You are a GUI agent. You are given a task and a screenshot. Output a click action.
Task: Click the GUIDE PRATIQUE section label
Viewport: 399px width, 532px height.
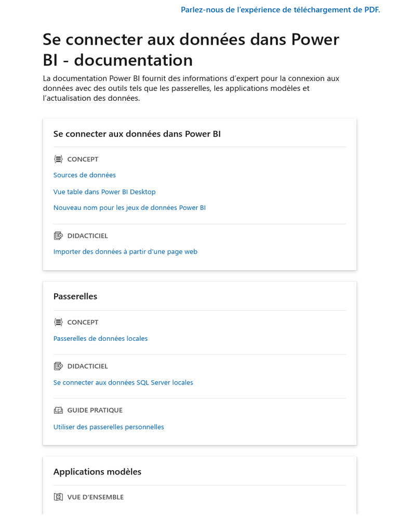click(x=95, y=410)
